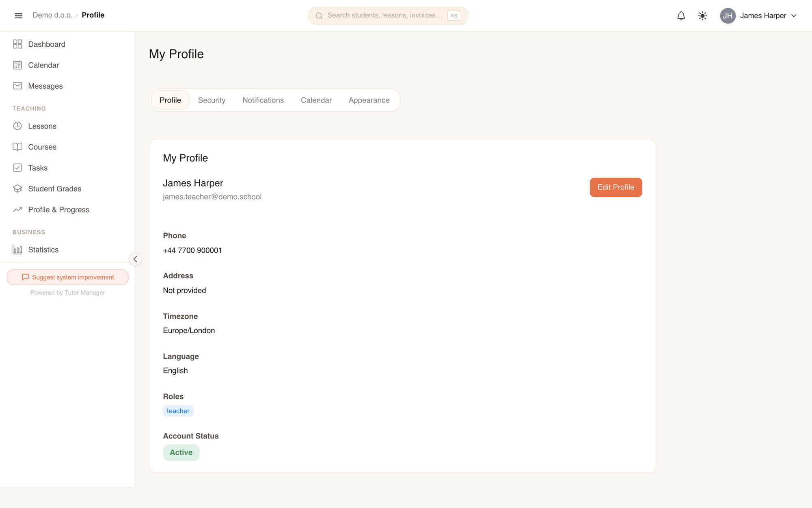
Task: Switch to the Security tab
Action: tap(212, 100)
